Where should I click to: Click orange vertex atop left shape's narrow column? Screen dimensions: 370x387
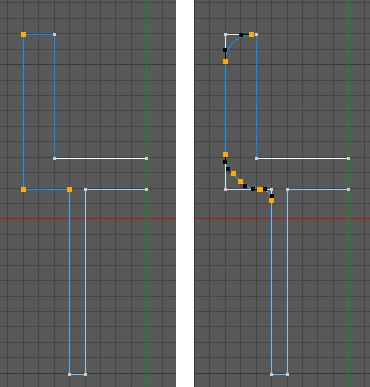[69, 189]
